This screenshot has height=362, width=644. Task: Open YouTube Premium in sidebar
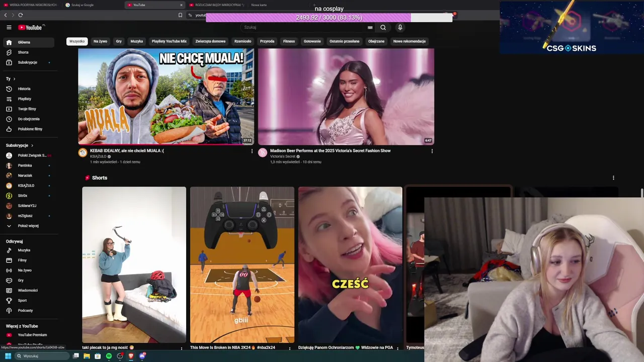coord(28,335)
